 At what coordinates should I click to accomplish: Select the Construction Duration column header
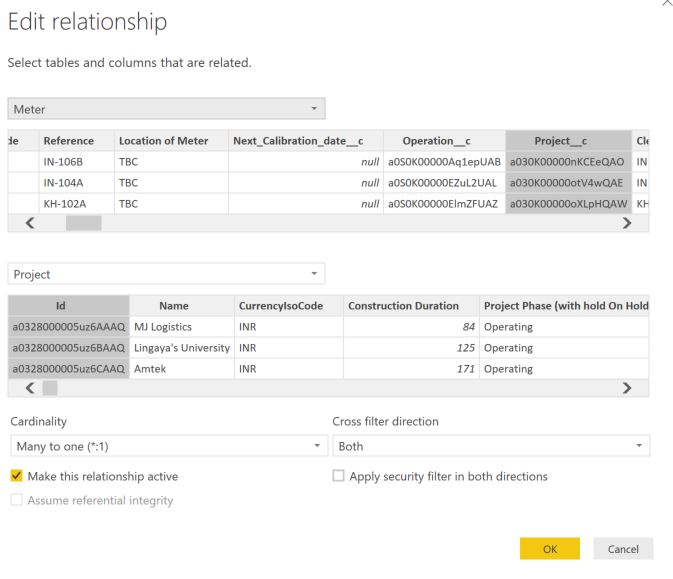coord(411,306)
